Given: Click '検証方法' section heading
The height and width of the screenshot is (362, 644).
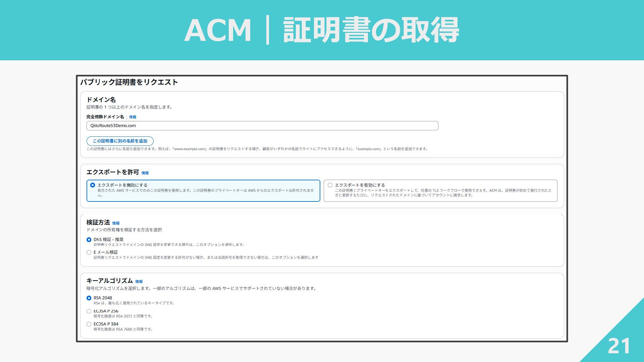Looking at the screenshot, I should pos(98,222).
